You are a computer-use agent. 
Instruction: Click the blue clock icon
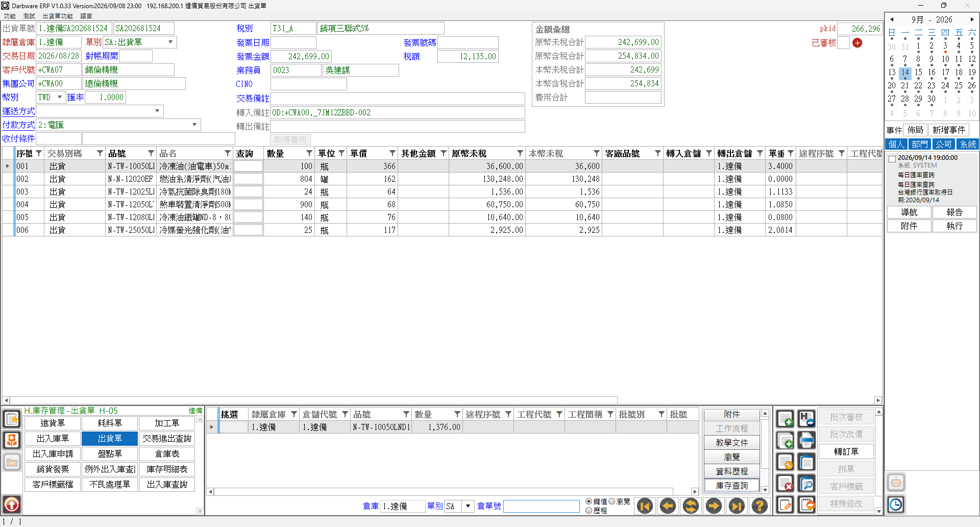(x=896, y=505)
